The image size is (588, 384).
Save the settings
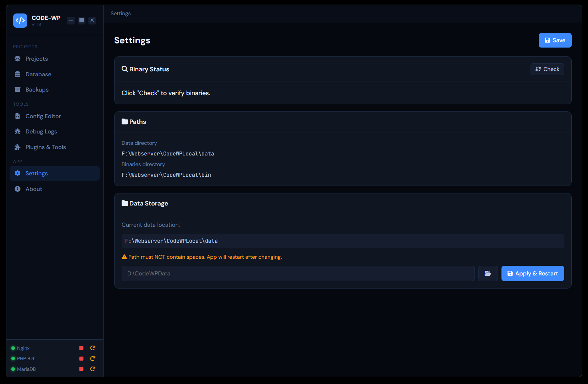pos(555,40)
